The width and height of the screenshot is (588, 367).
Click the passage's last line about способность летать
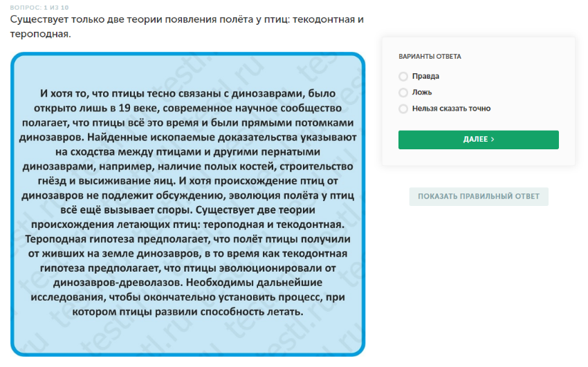187,312
